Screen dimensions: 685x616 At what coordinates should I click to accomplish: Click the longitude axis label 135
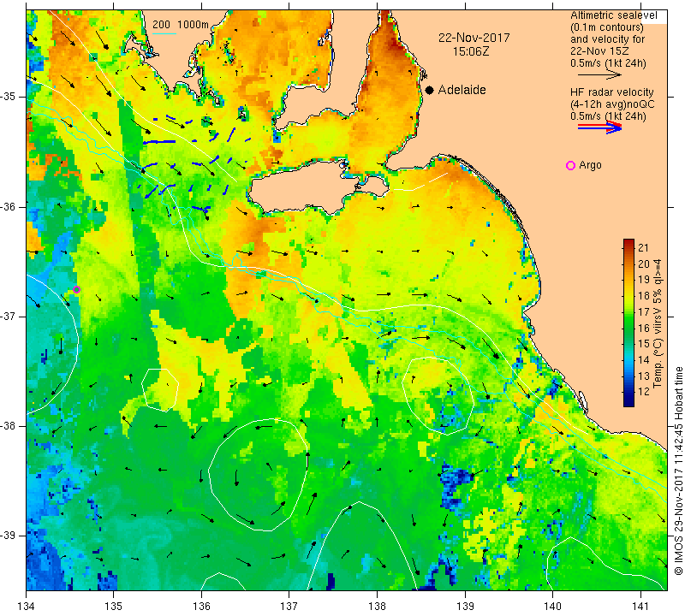click(x=114, y=606)
